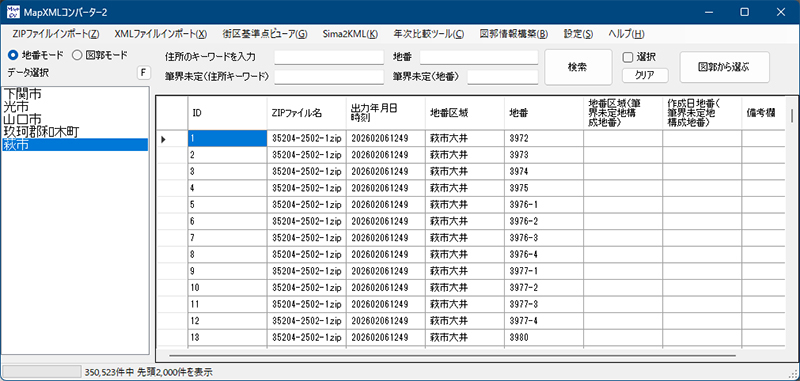Focus the 筆界未定(地番) input field
The width and height of the screenshot is (800, 381).
click(x=503, y=77)
